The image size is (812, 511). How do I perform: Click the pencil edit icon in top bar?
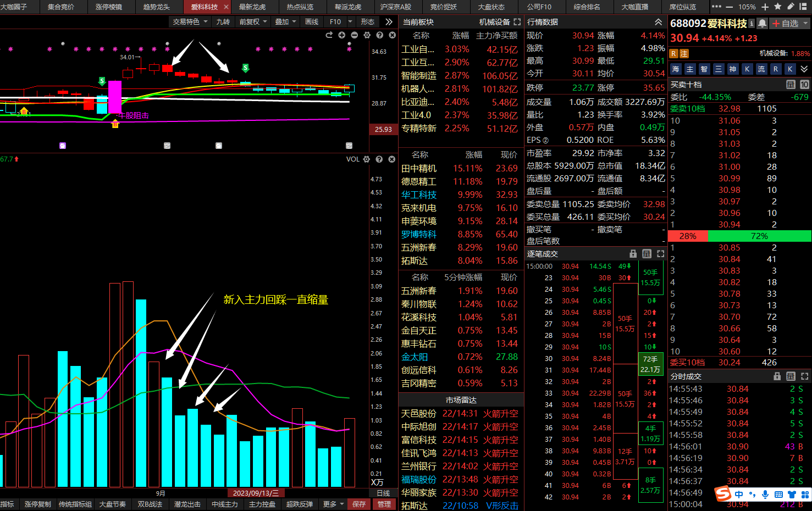[790, 7]
